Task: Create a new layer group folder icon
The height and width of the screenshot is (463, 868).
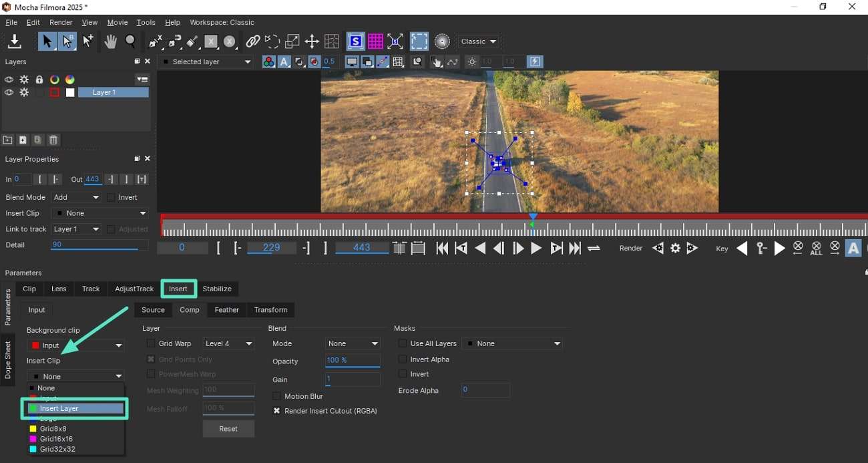Action: (7, 140)
